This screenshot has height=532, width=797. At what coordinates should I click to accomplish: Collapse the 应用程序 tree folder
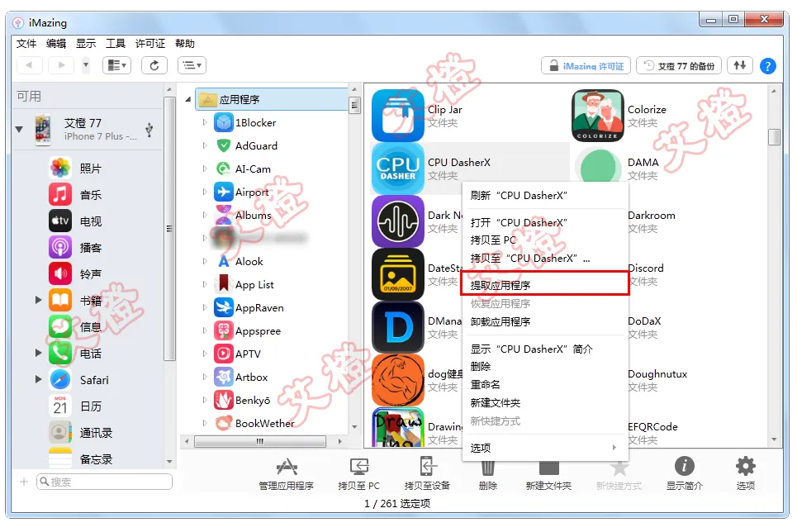click(188, 99)
